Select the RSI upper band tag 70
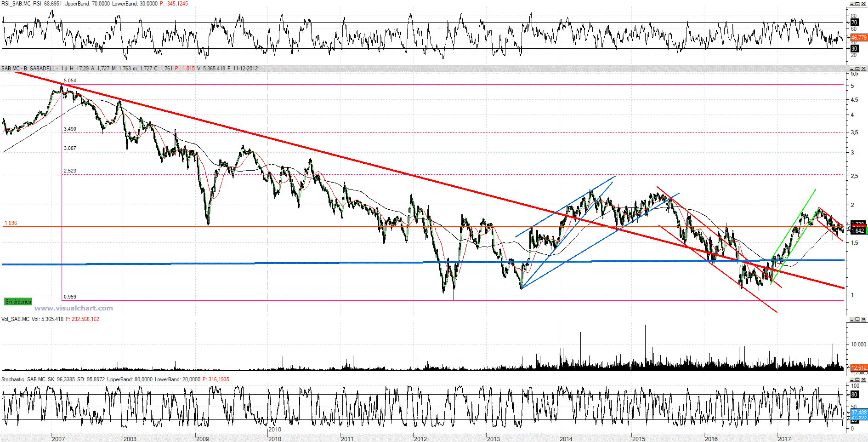This screenshot has width=868, height=442. 854,23
